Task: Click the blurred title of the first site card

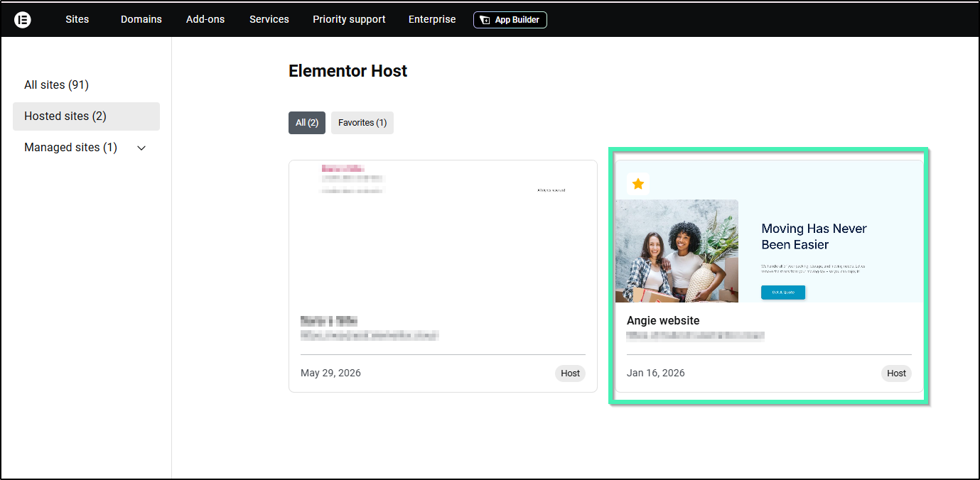Action: [328, 320]
